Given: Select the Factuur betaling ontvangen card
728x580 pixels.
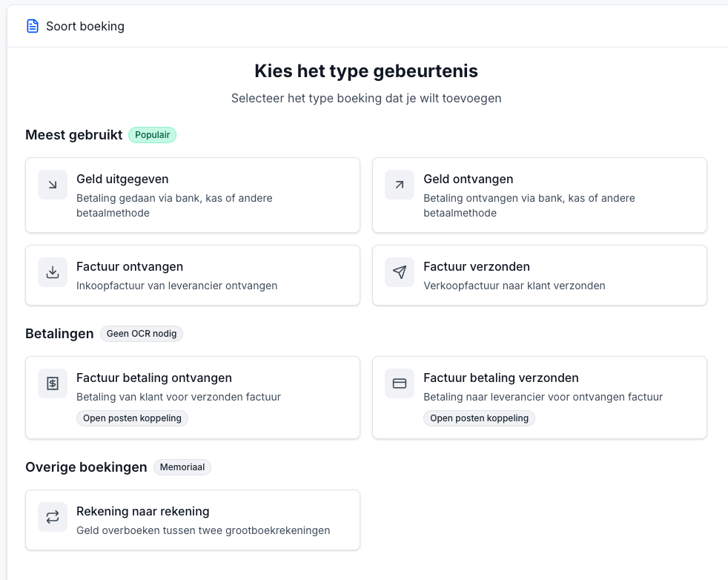Looking at the screenshot, I should click(x=193, y=397).
